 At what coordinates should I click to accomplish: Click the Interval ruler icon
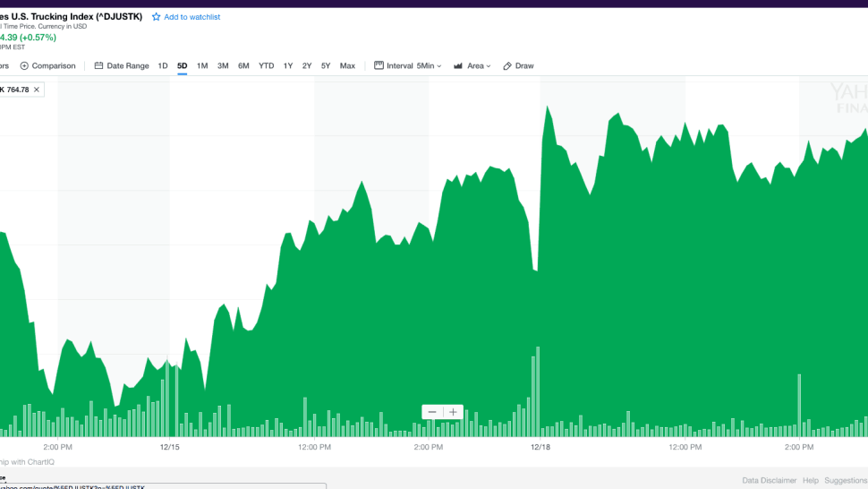click(x=379, y=65)
